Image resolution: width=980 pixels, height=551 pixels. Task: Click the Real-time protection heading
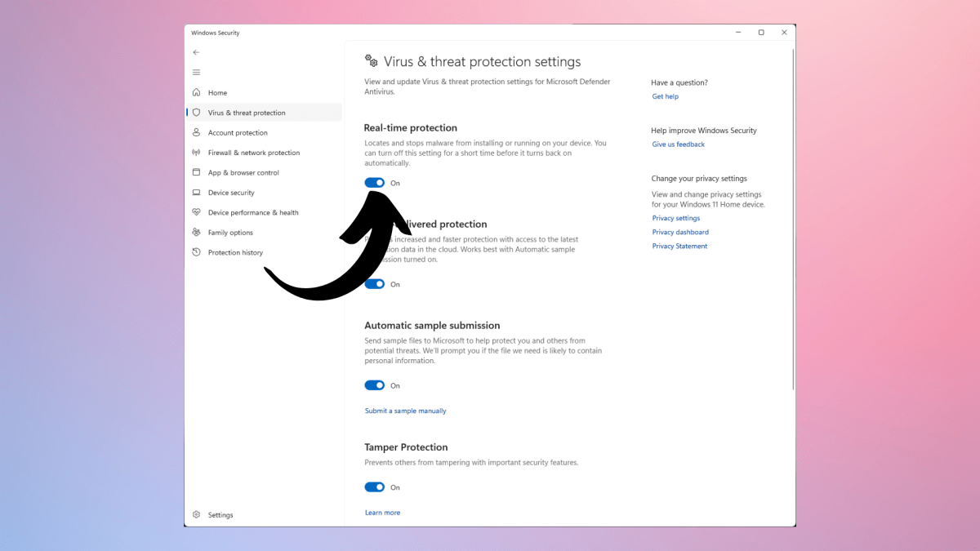(411, 128)
